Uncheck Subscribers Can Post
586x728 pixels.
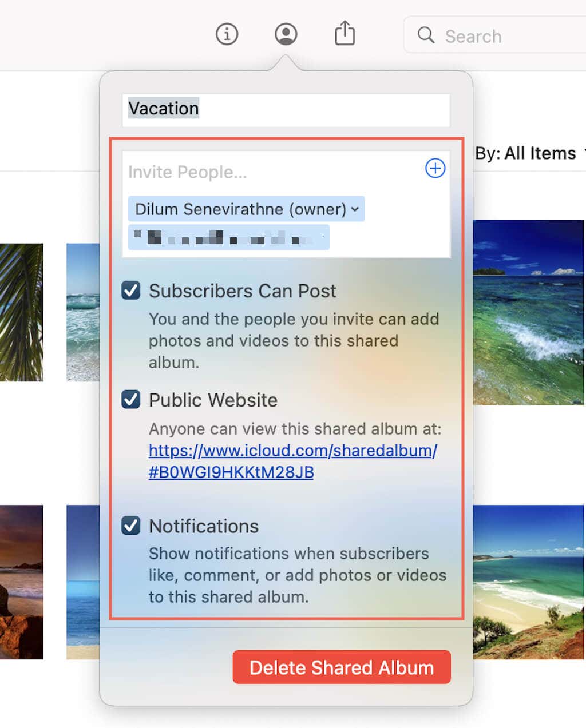tap(131, 291)
